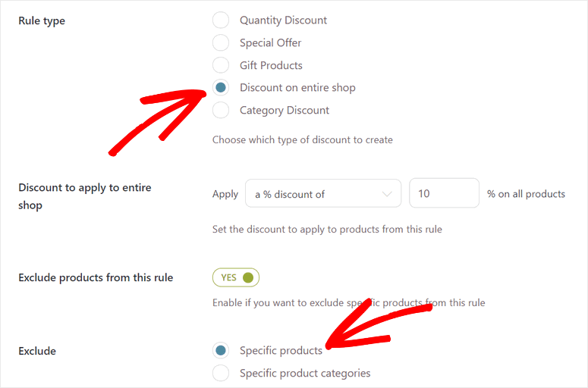588x388 pixels.
Task: Click the Specific products label text
Action: coord(281,350)
